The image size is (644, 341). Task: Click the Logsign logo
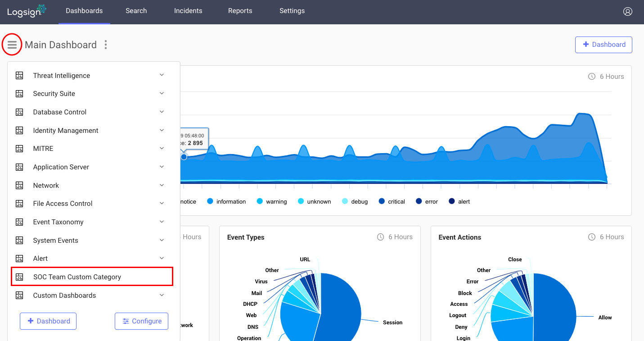27,11
